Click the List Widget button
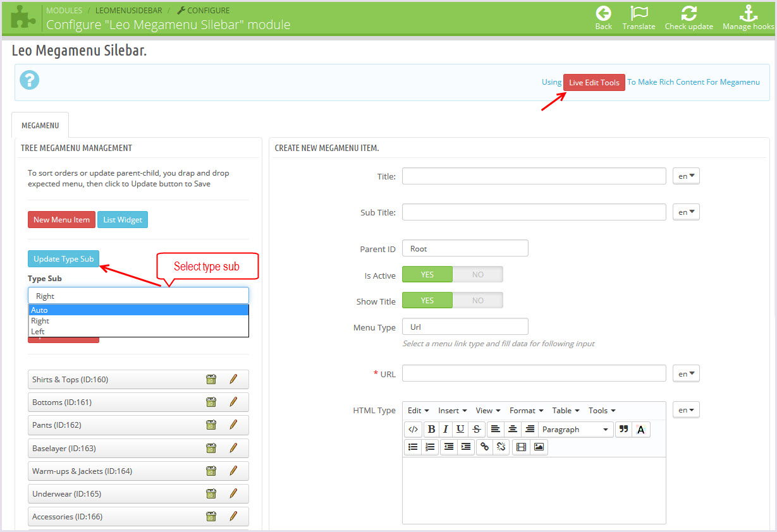Viewport: 777px width, 532px height. 123,220
